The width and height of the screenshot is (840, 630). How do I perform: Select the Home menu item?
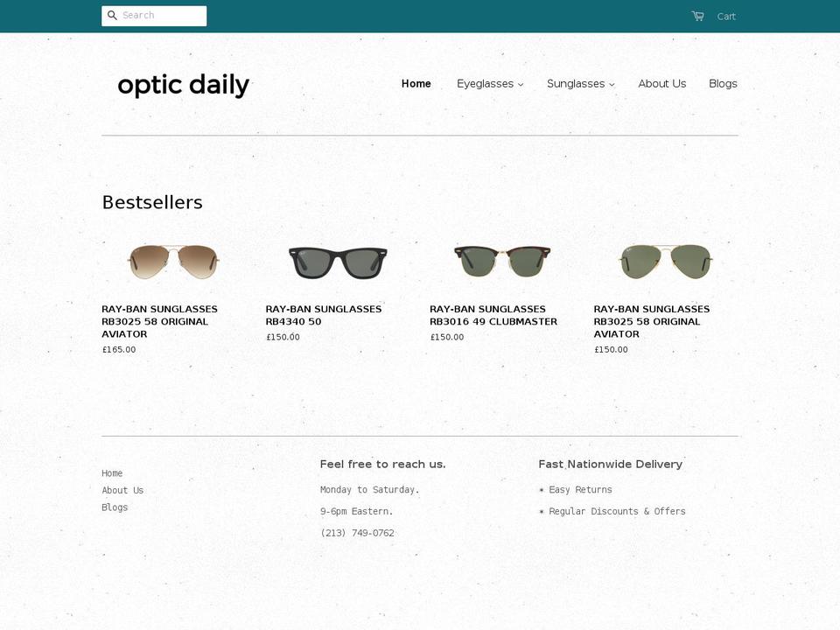click(416, 84)
